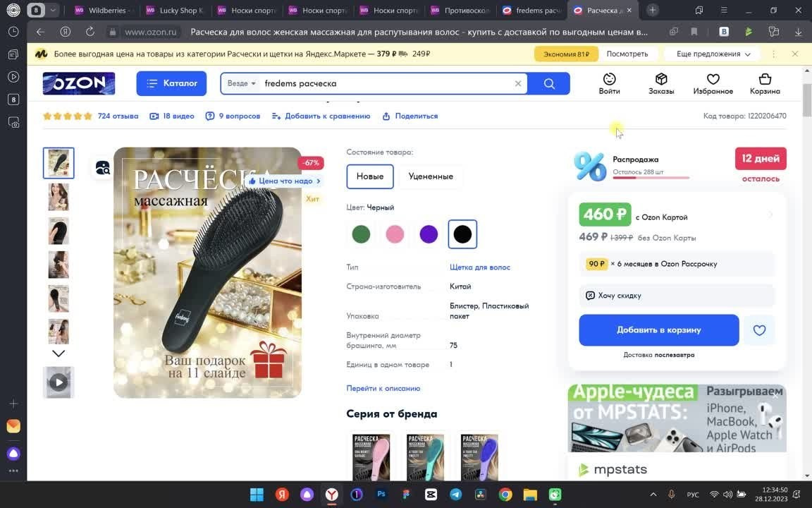This screenshot has height=508, width=812.
Task: Select the Новые condition option
Action: [x=369, y=176]
